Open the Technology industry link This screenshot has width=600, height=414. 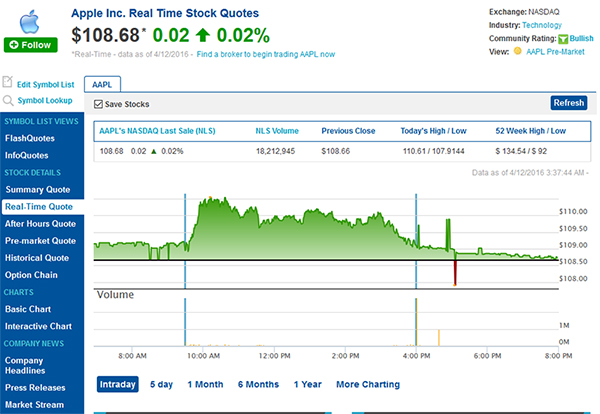click(542, 25)
